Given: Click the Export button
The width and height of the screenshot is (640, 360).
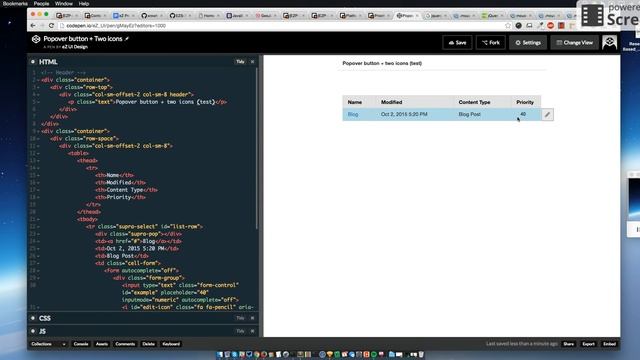Looking at the screenshot, I should point(588,344).
